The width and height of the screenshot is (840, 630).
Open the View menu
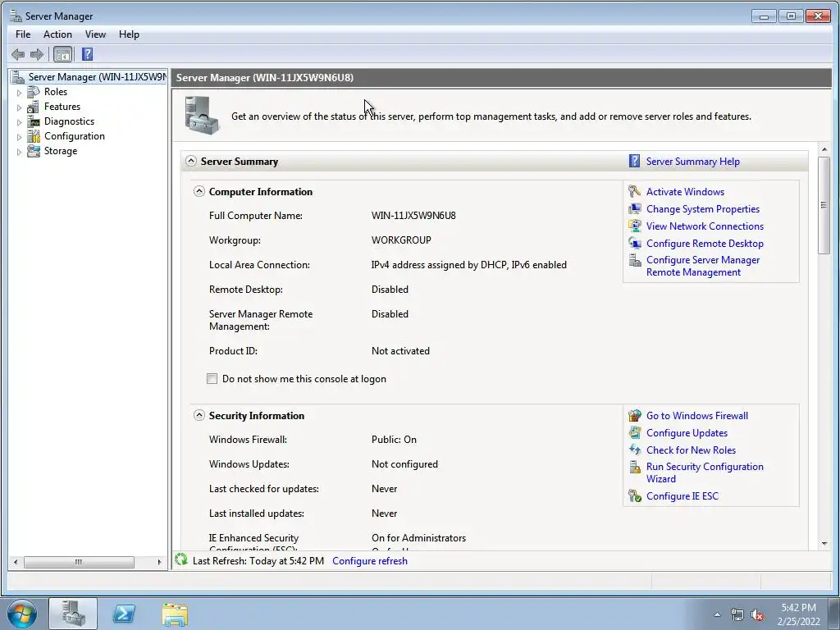point(95,34)
